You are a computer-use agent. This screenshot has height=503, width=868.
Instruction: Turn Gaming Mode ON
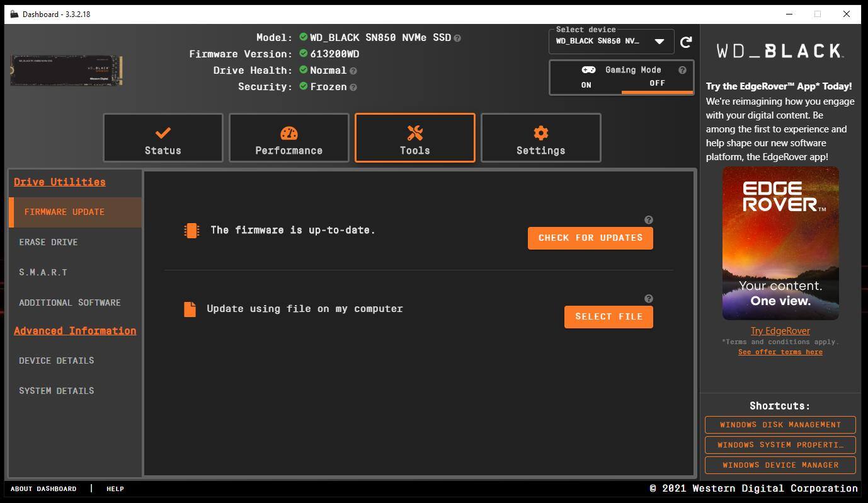click(586, 84)
